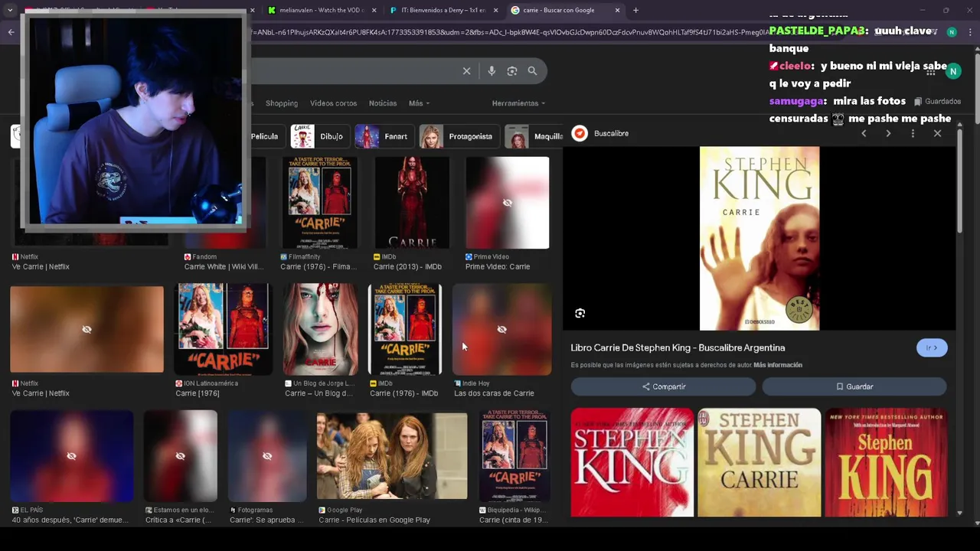
Task: Open 'Libro Carrie De Stephen King' title link
Action: (678, 347)
